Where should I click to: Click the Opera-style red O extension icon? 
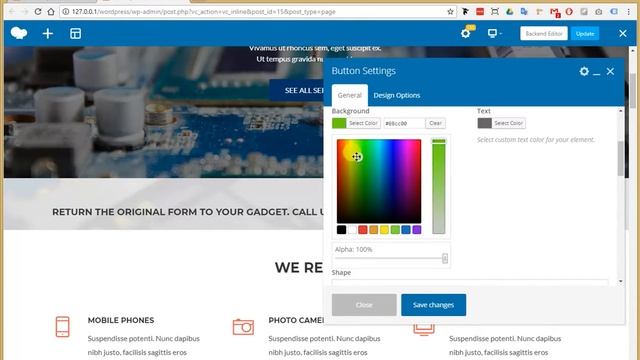coord(569,11)
